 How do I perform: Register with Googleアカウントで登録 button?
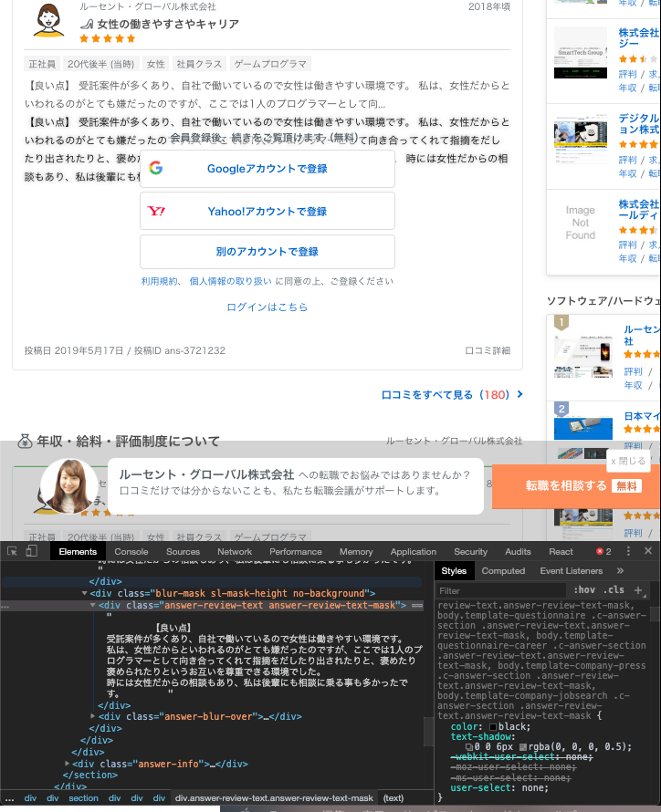[x=268, y=169]
